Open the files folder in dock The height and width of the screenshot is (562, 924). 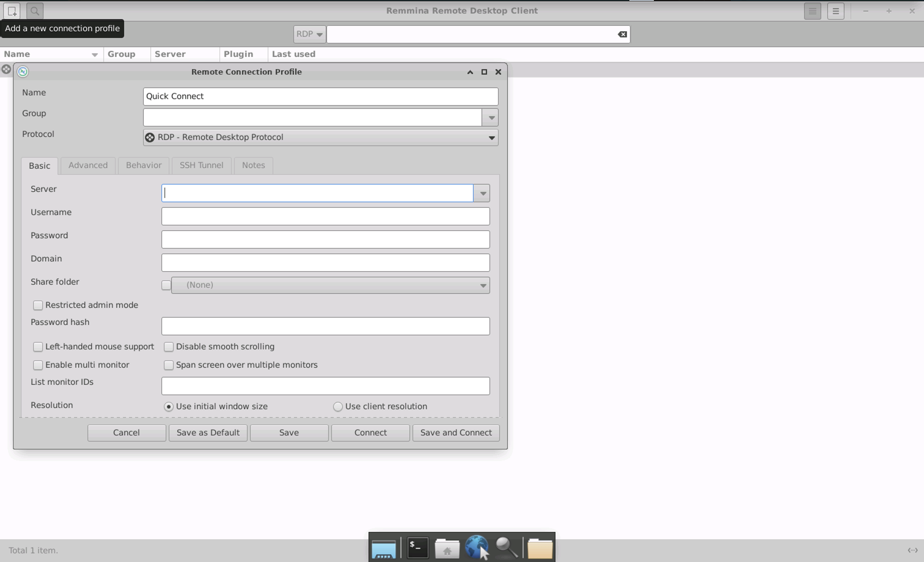(540, 549)
